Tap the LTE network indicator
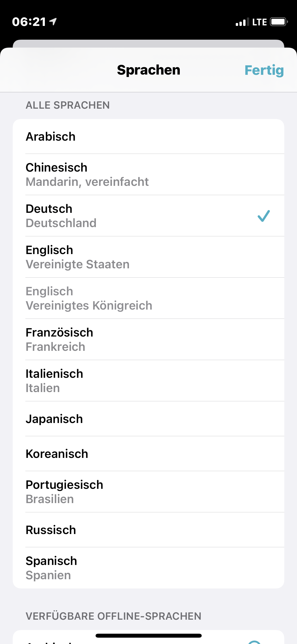This screenshot has height=644, width=297. [x=260, y=22]
